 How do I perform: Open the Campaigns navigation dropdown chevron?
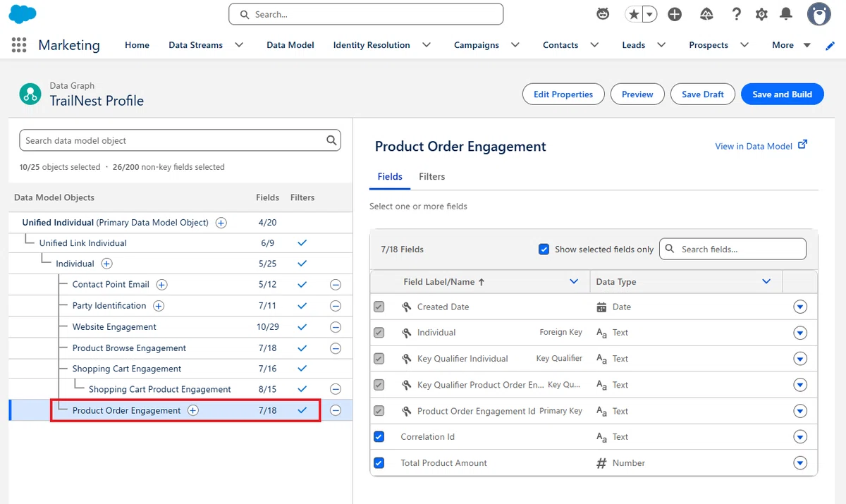[515, 45]
